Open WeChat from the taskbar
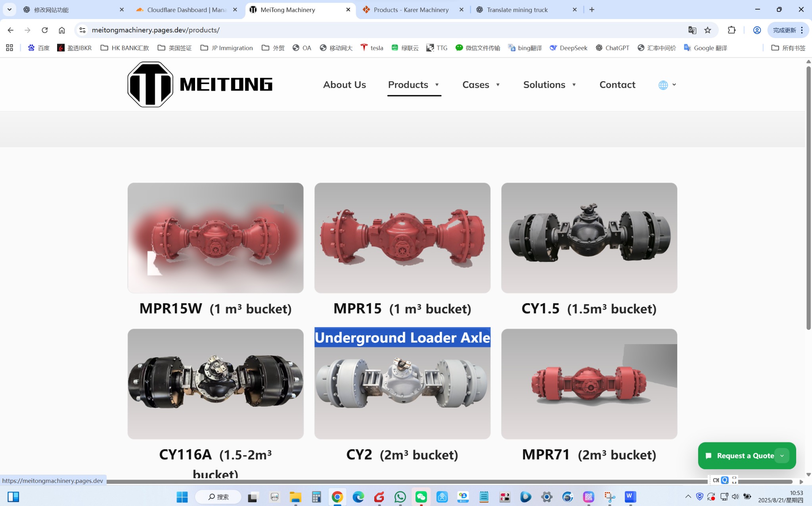The image size is (812, 506). [421, 497]
